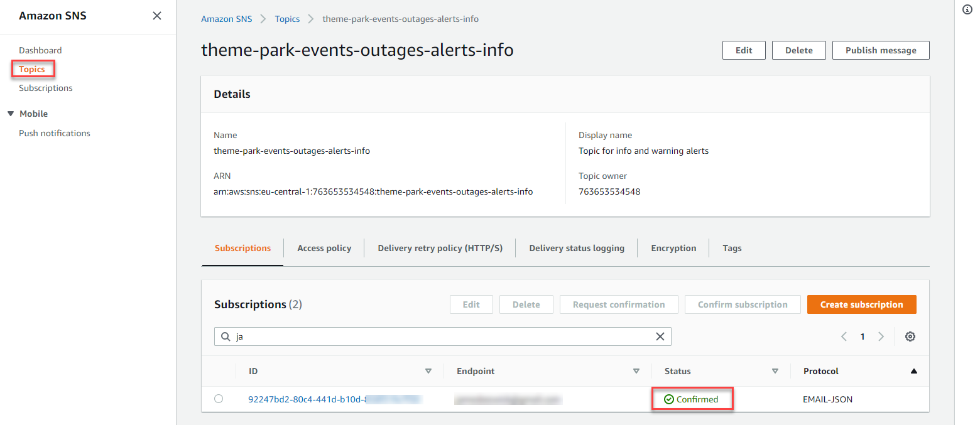Open Push notifications in sidebar

[x=55, y=133]
